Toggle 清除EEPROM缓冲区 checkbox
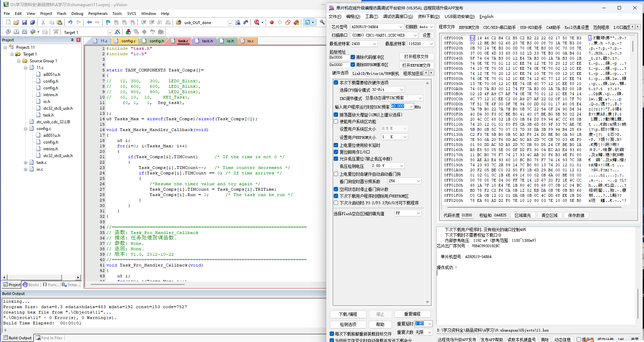The image size is (644, 342). (353, 65)
